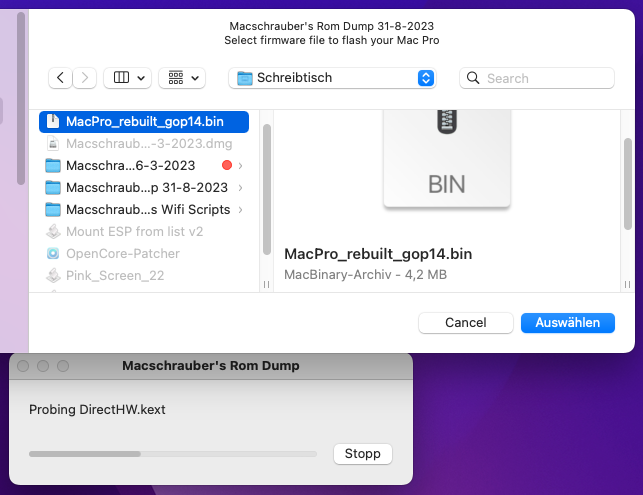Viewport: 643px width, 495px height.
Task: Open the column view mode selector
Action: coord(127,78)
